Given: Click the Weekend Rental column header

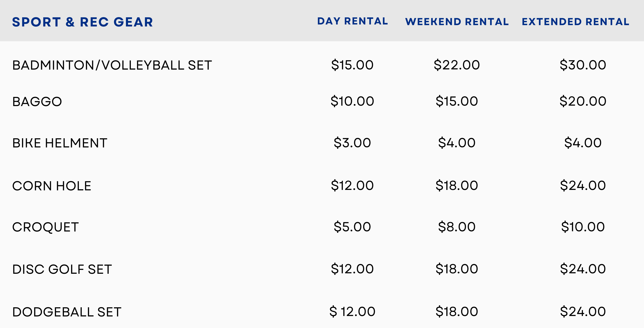Looking at the screenshot, I should point(457,22).
